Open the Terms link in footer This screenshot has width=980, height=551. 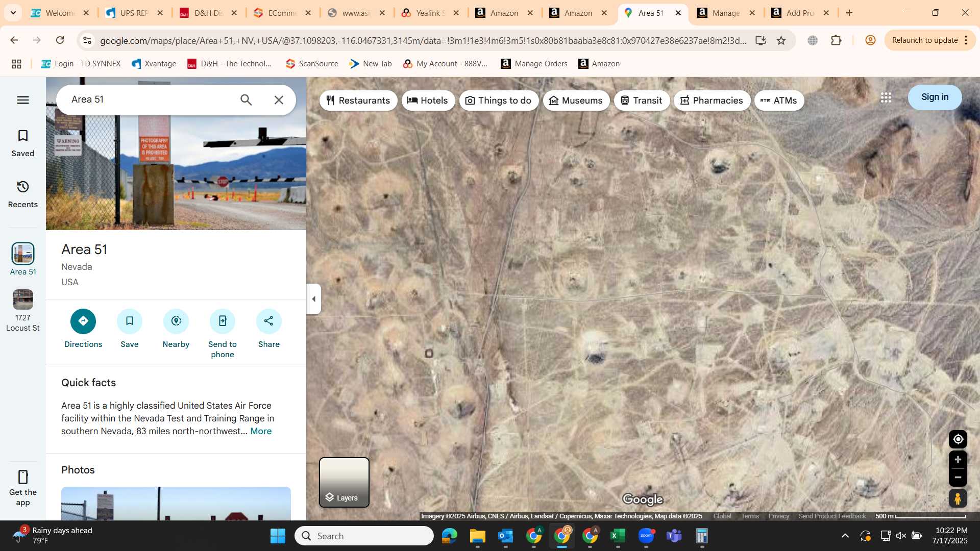tap(750, 516)
